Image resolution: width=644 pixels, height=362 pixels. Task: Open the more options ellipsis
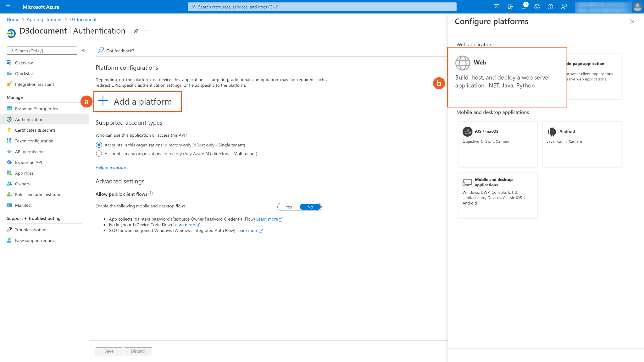click(147, 31)
